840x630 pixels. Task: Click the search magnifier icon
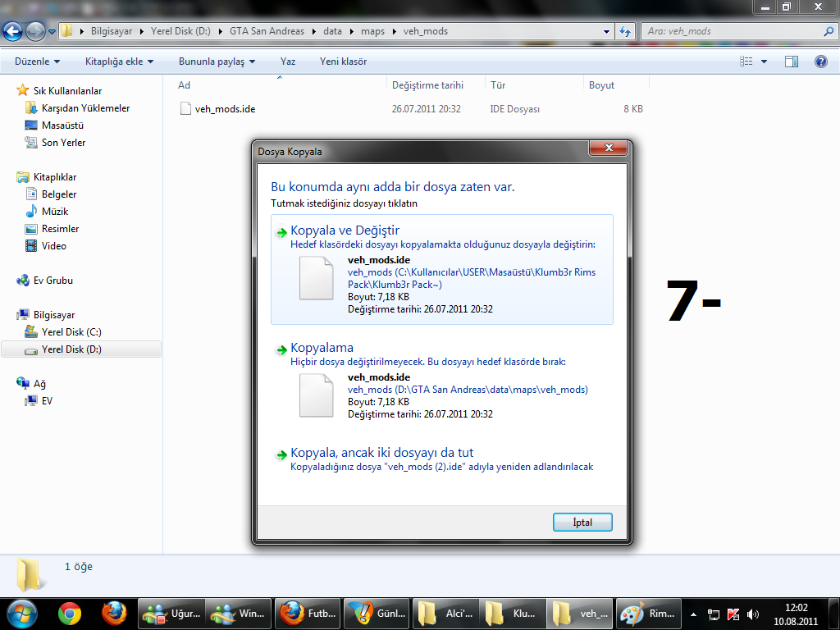tap(829, 32)
